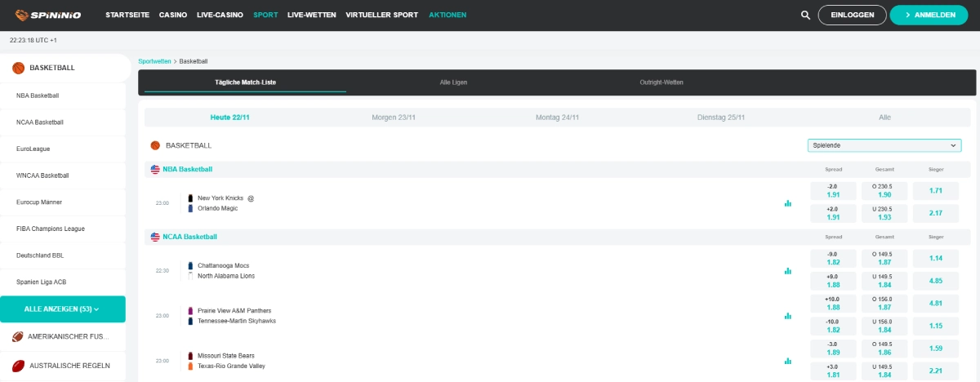Open the search magnifier icon
980x382 pixels.
tap(805, 15)
